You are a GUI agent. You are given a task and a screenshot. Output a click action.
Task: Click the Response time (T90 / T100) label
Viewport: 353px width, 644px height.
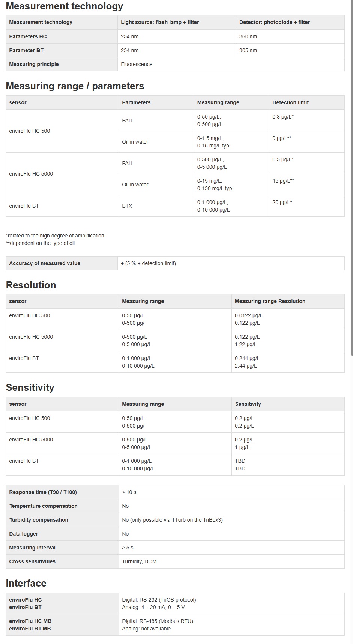point(43,492)
